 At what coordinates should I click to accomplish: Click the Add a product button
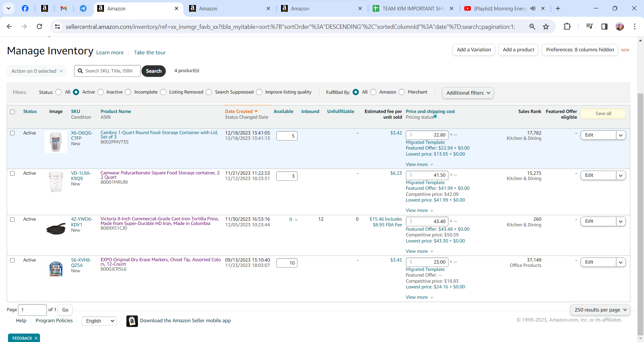coord(518,50)
